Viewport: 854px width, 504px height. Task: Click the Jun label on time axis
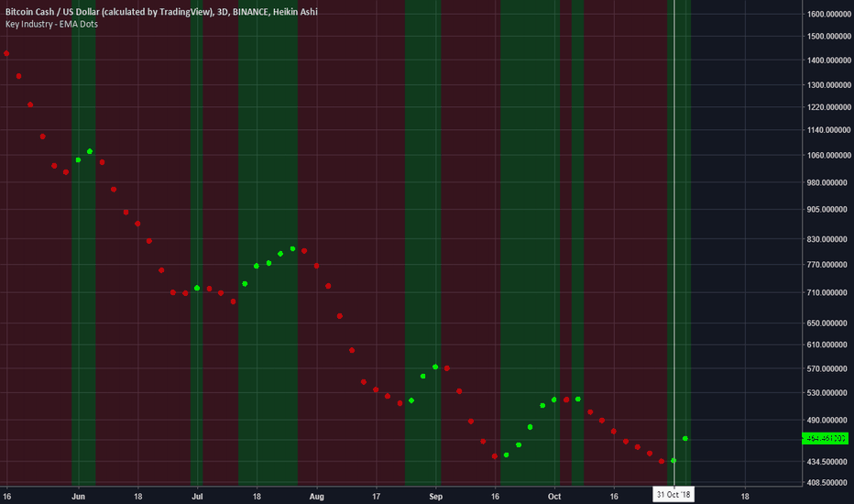pos(79,497)
